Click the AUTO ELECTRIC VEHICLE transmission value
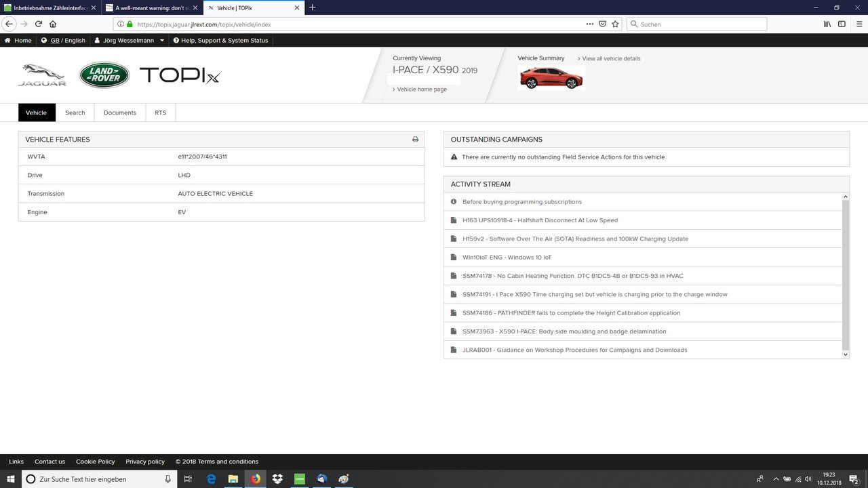Image resolution: width=868 pixels, height=488 pixels. (215, 194)
